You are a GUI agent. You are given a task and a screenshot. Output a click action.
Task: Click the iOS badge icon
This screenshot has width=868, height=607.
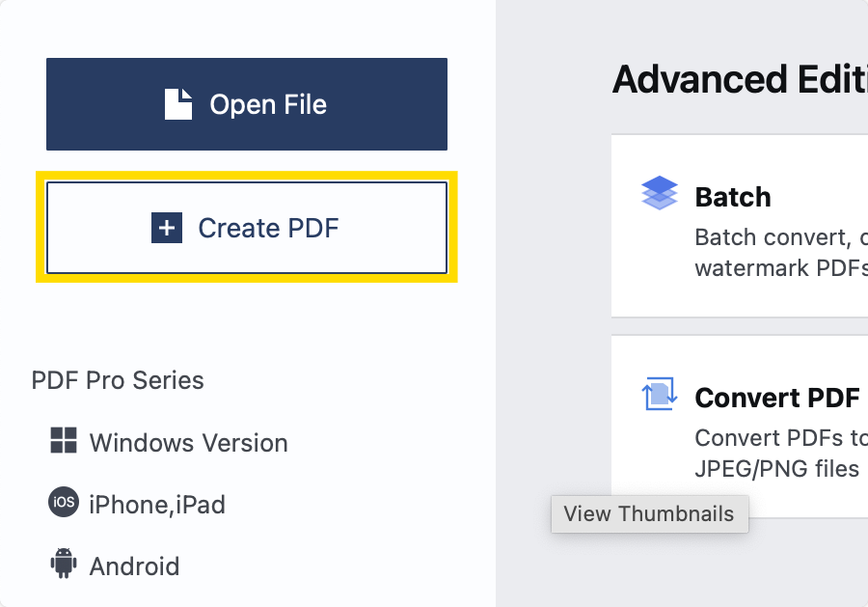click(64, 503)
